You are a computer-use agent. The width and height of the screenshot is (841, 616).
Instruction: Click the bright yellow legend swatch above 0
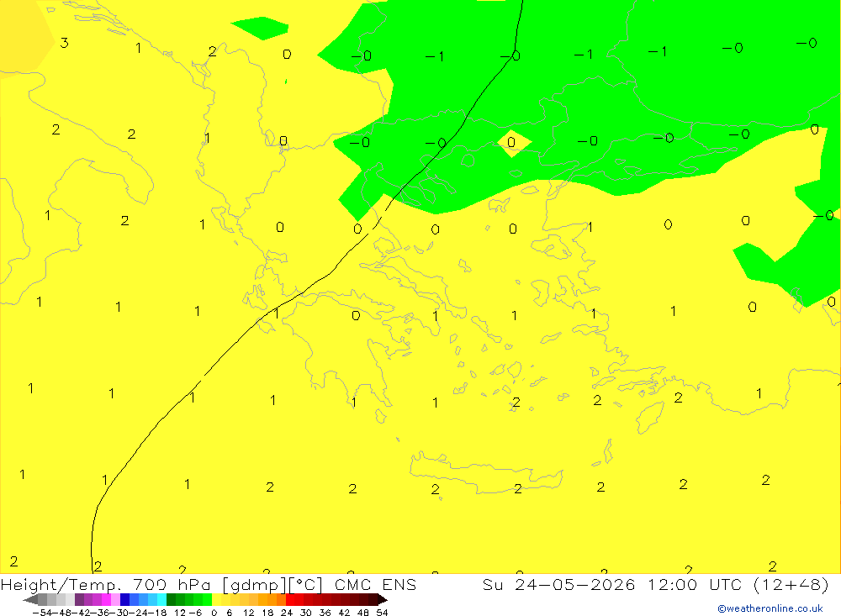217,600
